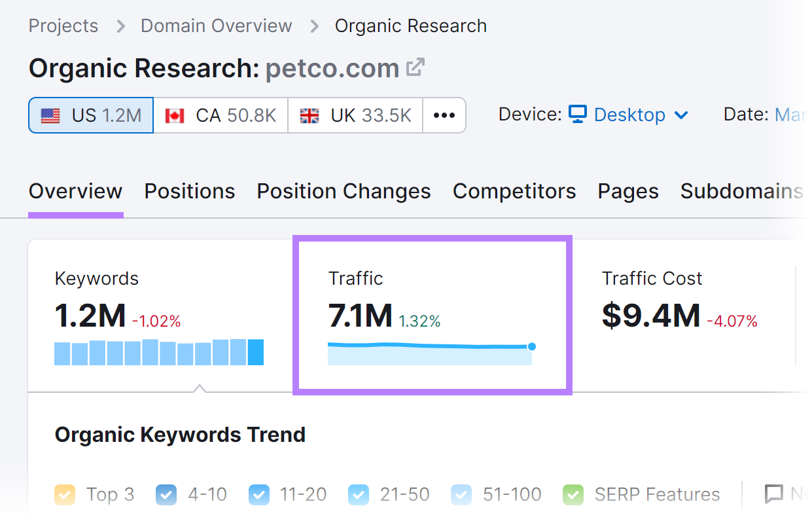Switch to the Positions tab
Viewport: 812px width, 525px height.
point(189,190)
